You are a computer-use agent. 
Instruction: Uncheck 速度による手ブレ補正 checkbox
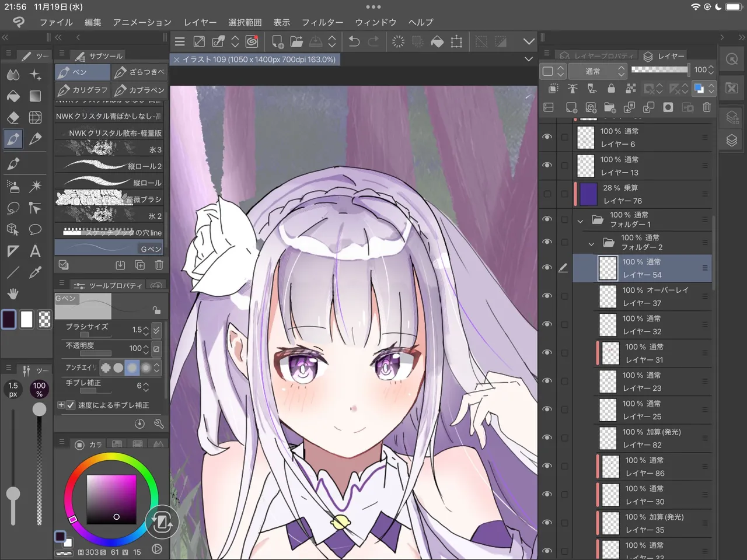71,405
